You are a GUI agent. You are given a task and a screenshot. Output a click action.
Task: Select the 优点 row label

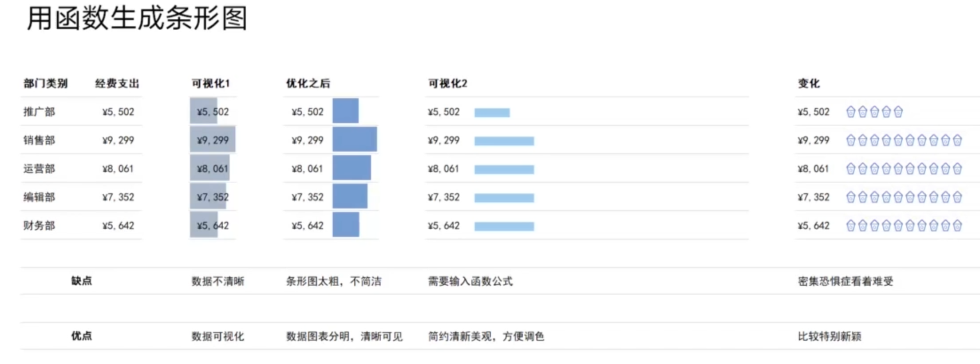(x=82, y=336)
